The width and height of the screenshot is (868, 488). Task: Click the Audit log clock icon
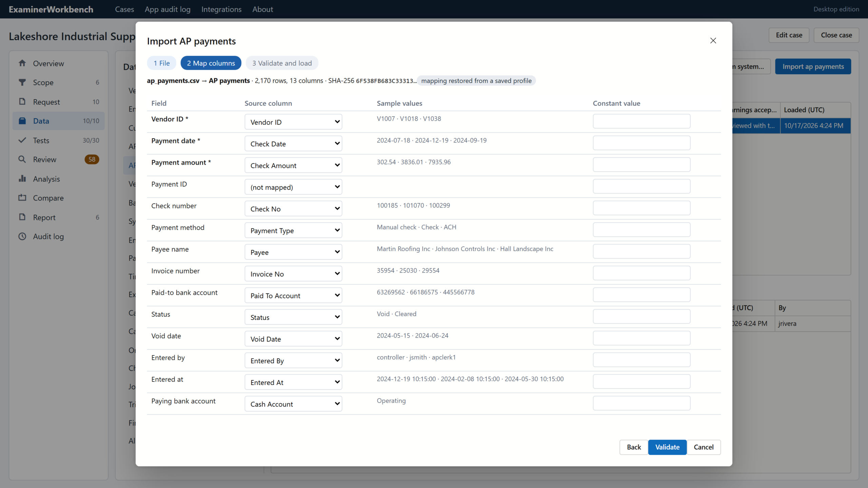22,236
